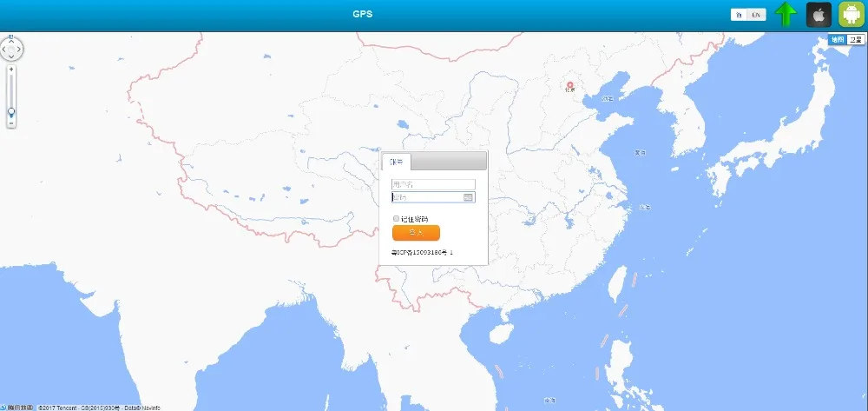
Task: Zoom out with the minus button
Action: 11,123
